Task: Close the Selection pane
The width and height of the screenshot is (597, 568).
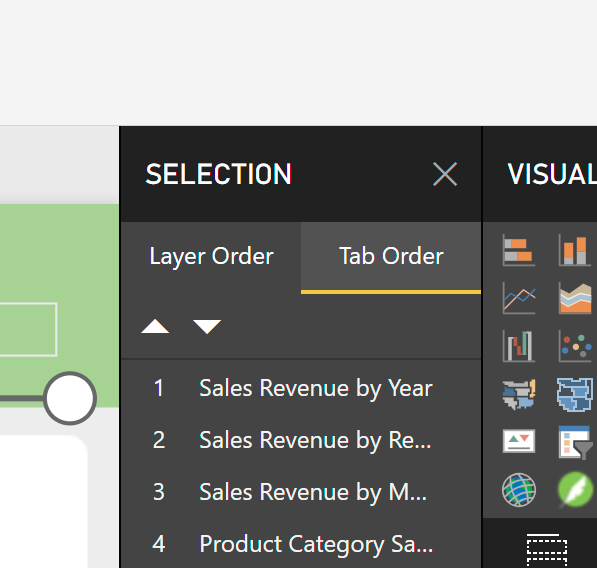Action: (x=445, y=174)
